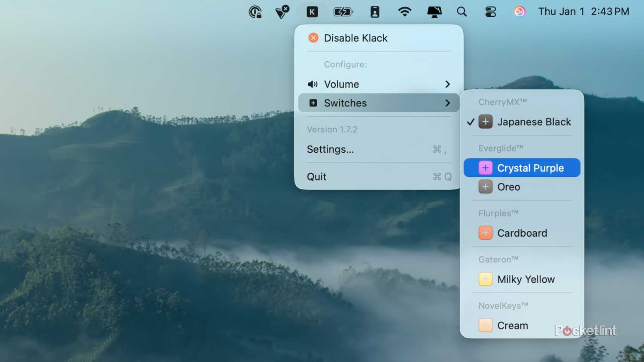Click the keycap icon beside Switches

click(313, 103)
